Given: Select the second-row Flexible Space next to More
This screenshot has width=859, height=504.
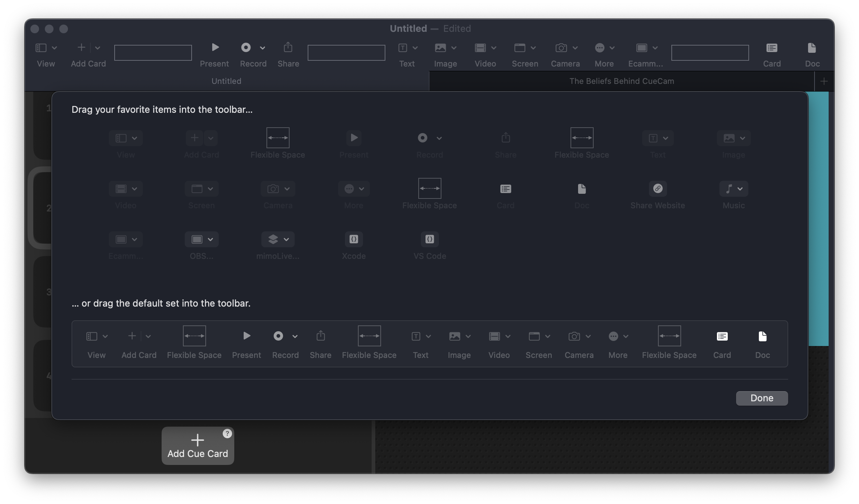Looking at the screenshot, I should pos(429,194).
